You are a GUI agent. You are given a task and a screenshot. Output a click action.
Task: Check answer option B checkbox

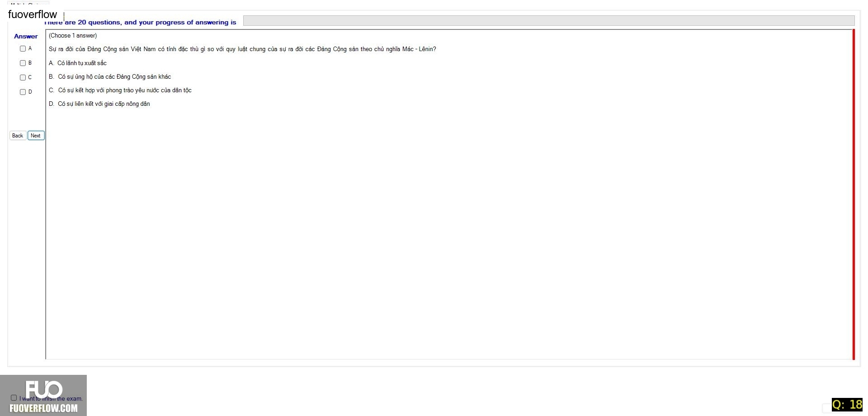click(x=23, y=63)
